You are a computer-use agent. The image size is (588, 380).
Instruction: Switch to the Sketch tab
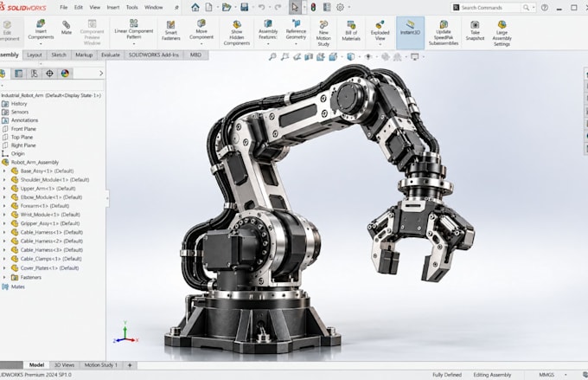pyautogui.click(x=59, y=55)
